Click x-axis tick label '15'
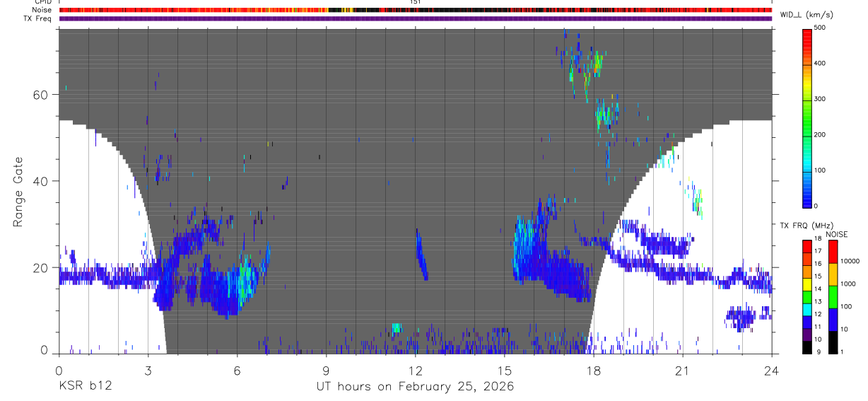Image resolution: width=868 pixels, height=401 pixels. click(x=505, y=370)
